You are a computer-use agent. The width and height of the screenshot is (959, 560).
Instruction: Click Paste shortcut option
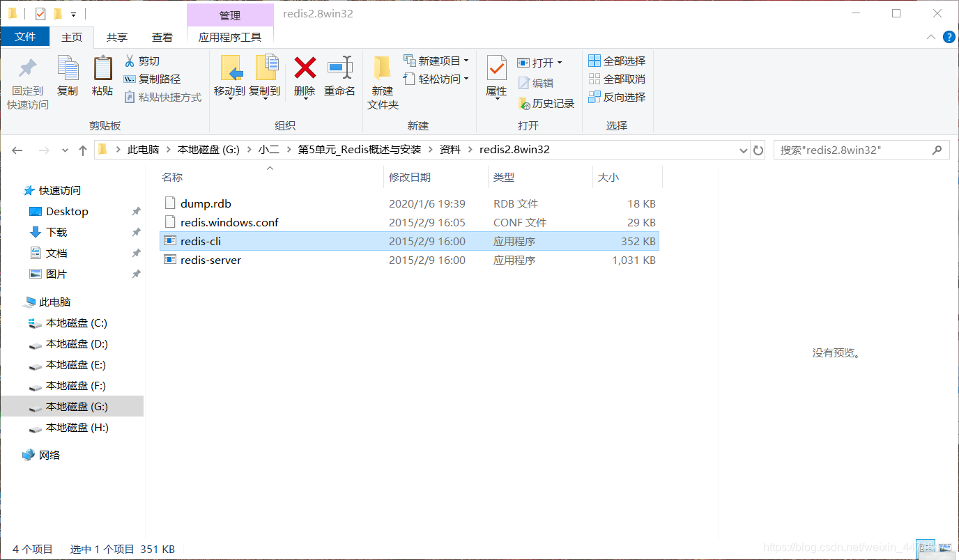(162, 98)
